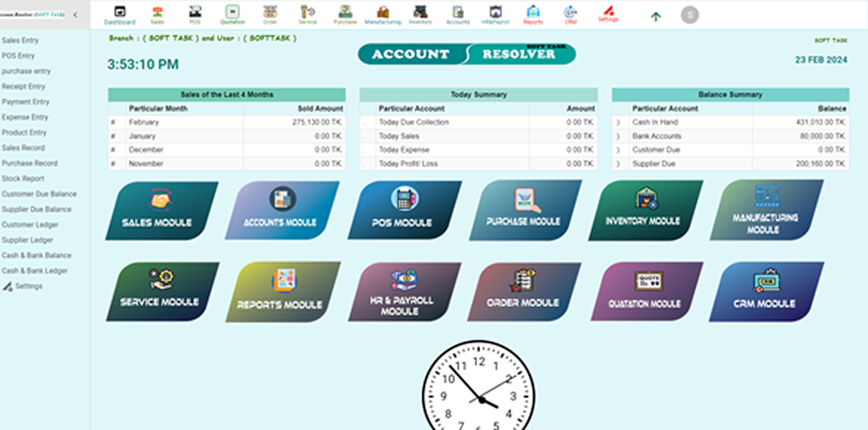Click the HR&Payroll toolbar icon

495,15
